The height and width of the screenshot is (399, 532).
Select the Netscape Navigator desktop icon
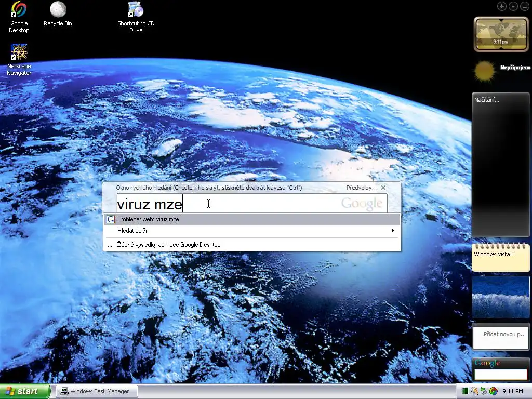(19, 60)
